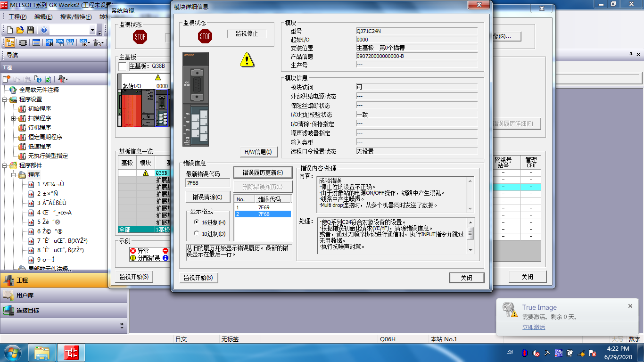Screen dimensions: 644x362
Task: Open the 搜索/替换(F) menu
Action: (x=76, y=16)
